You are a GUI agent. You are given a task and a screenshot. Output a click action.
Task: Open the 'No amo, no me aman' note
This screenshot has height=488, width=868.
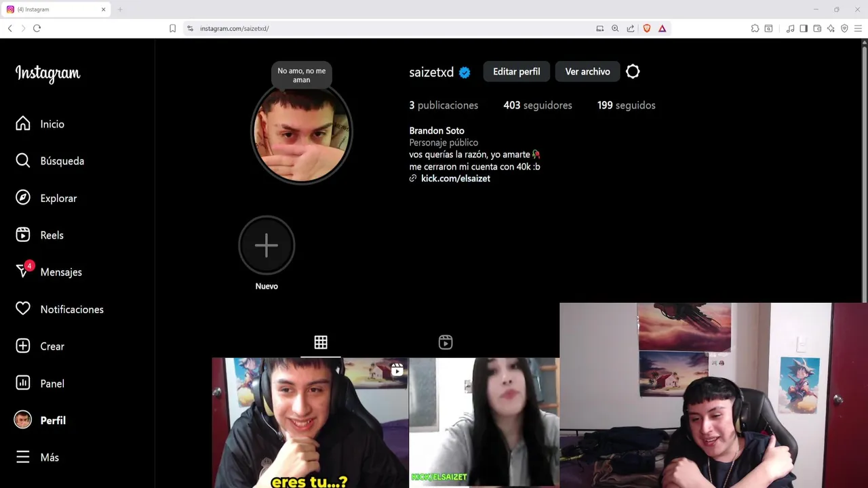[x=302, y=75]
